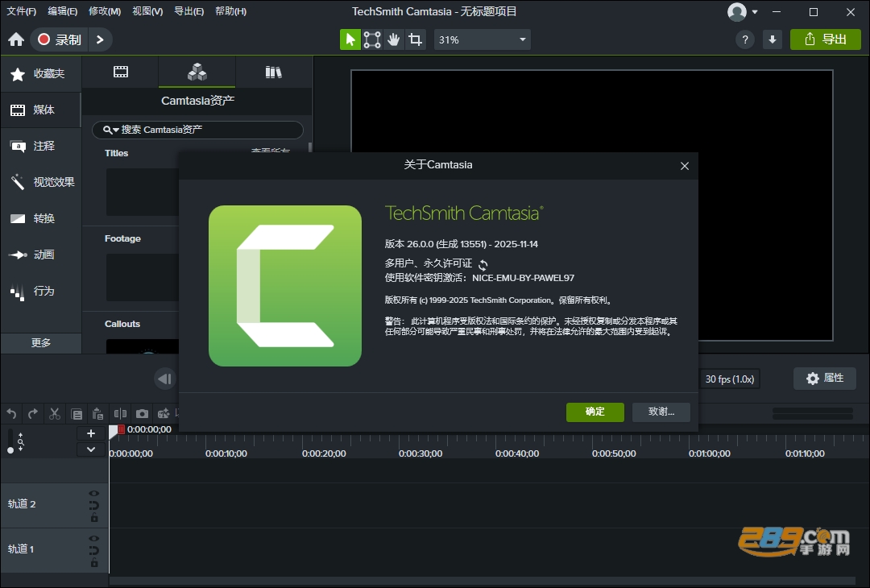Viewport: 870px width, 588px height.
Task: Select the Titles asset thumbnail
Action: point(143,192)
